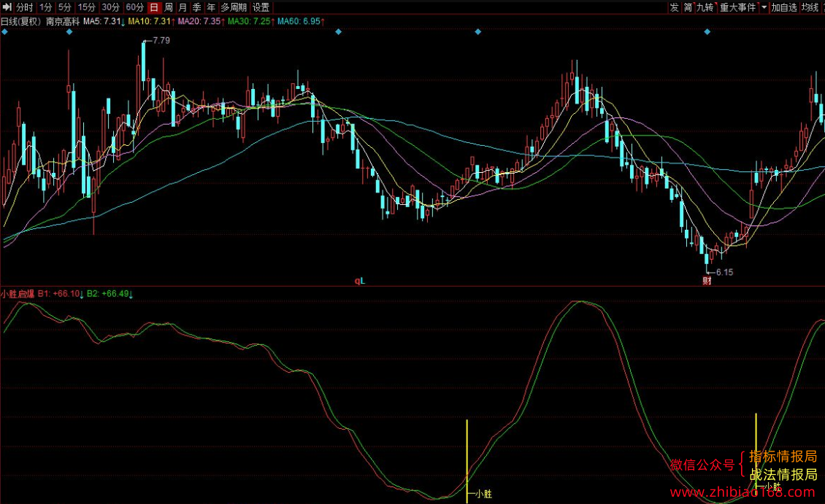
Task: Select the MA5: 7.31 legend value
Action: point(104,22)
